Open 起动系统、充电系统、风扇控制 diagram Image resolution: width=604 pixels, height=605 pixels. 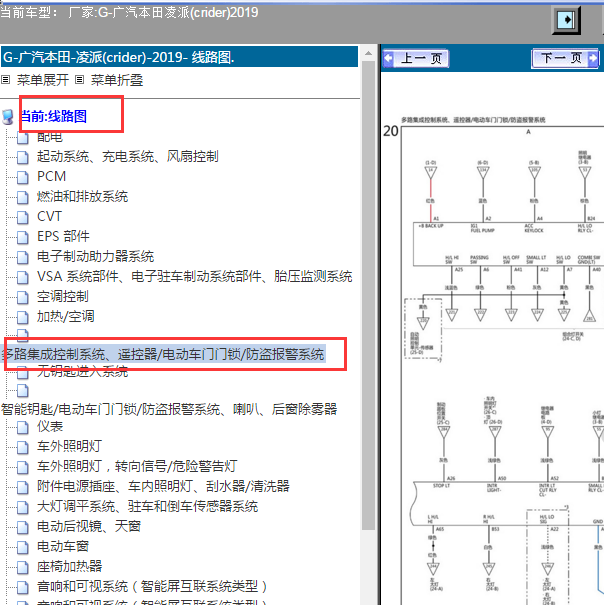pyautogui.click(x=128, y=157)
